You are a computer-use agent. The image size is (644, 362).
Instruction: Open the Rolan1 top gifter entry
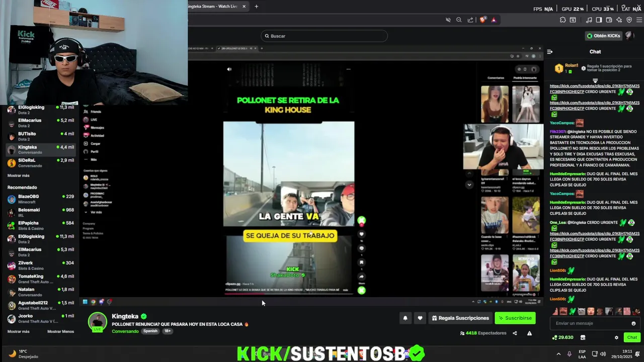pos(568,68)
